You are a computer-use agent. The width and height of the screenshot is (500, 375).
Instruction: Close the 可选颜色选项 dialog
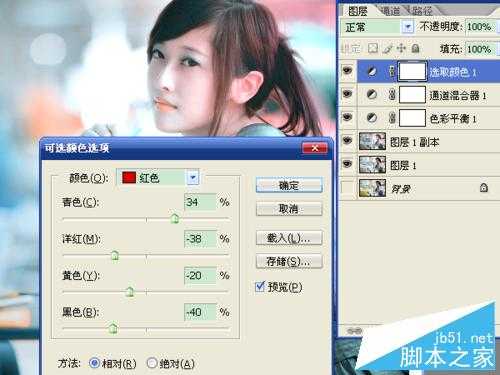pos(315,148)
